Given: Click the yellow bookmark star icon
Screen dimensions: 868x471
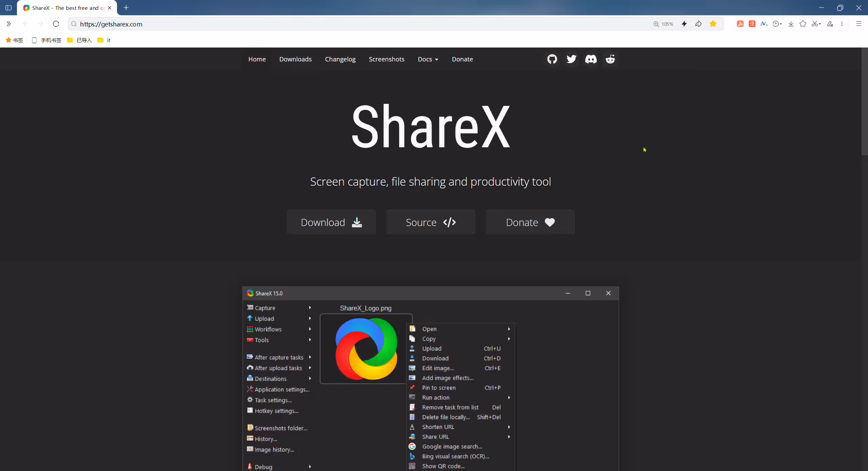Looking at the screenshot, I should [x=713, y=24].
